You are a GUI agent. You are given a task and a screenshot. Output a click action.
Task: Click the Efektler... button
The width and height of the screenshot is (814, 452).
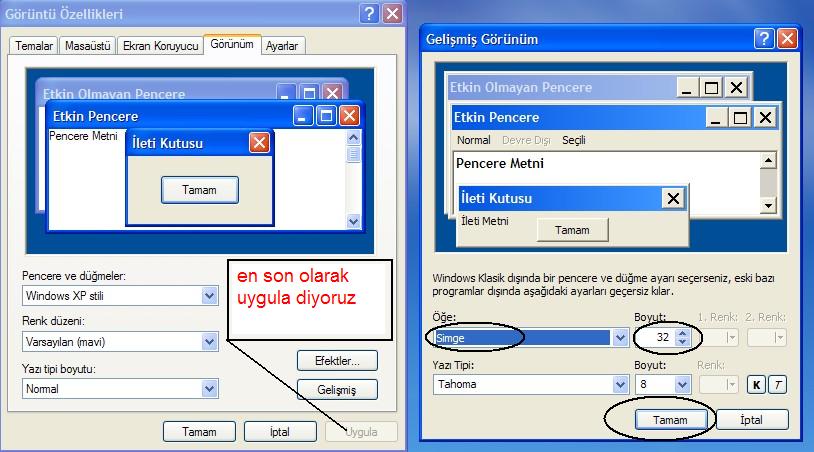click(x=337, y=360)
